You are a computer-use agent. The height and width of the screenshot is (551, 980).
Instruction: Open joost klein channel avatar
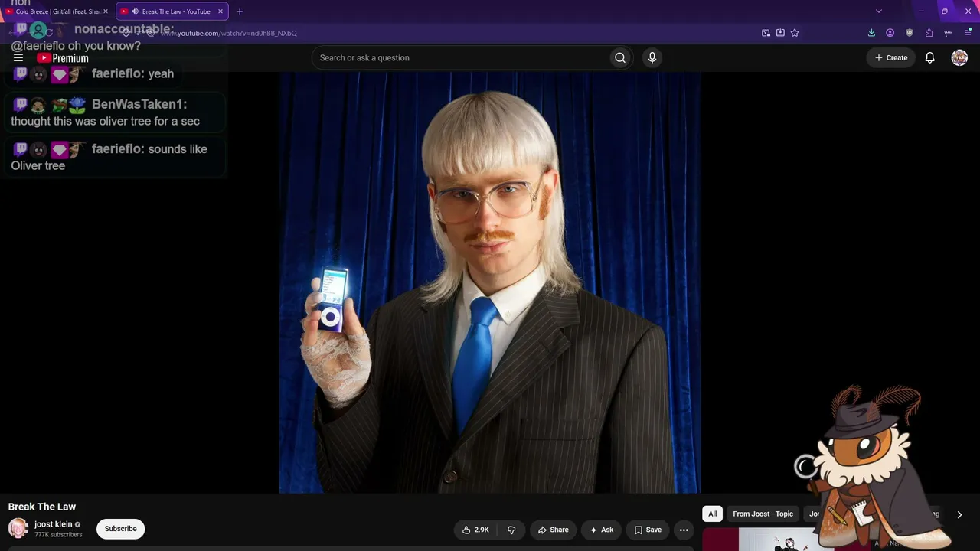click(18, 528)
